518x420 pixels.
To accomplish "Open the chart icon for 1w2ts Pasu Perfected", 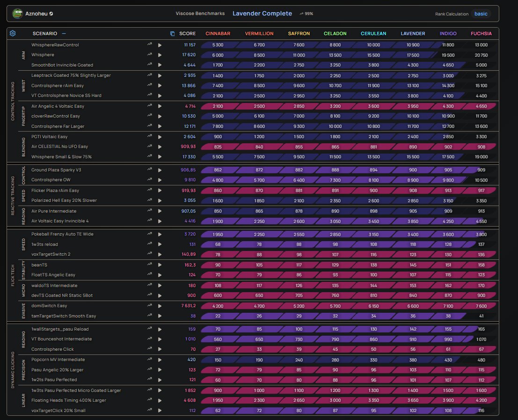I will point(150,379).
